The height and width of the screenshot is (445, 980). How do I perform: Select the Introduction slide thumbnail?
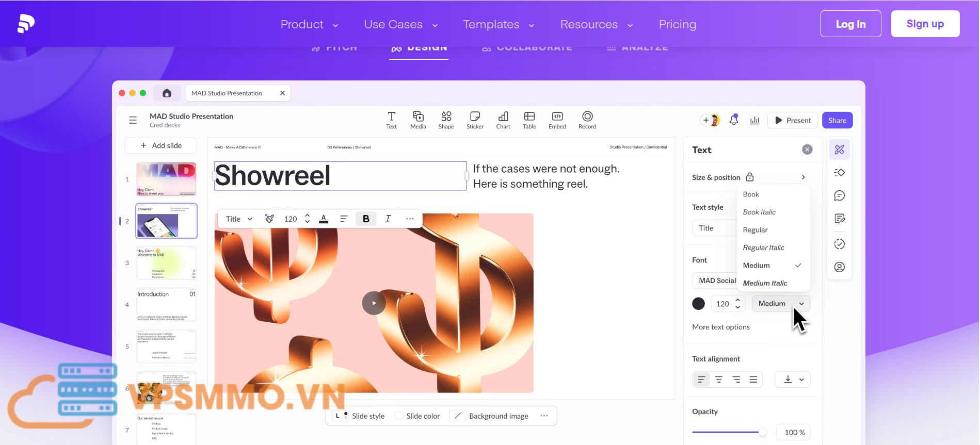point(166,304)
